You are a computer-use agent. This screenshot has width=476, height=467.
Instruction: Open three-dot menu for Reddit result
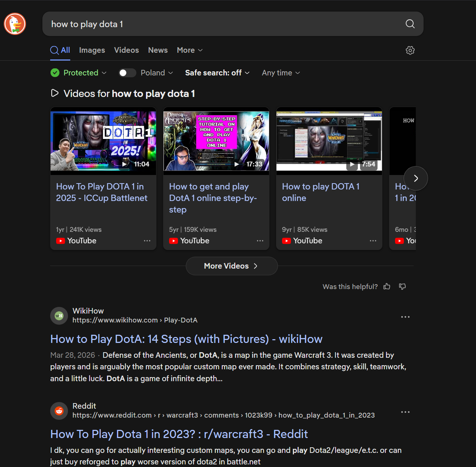pyautogui.click(x=405, y=412)
